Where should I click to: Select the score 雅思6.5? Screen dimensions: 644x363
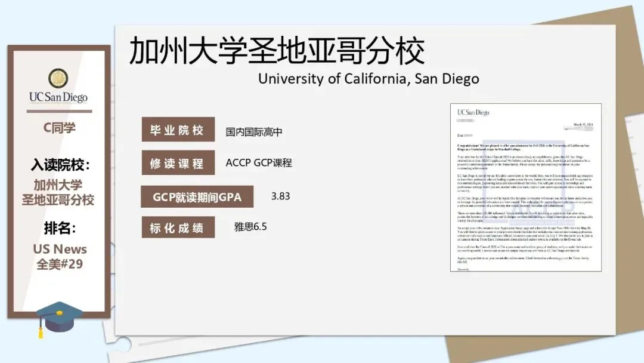250,226
